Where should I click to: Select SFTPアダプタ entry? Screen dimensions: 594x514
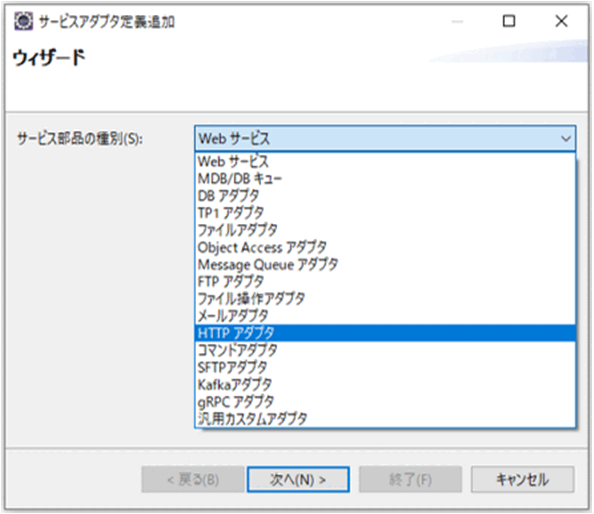point(385,367)
